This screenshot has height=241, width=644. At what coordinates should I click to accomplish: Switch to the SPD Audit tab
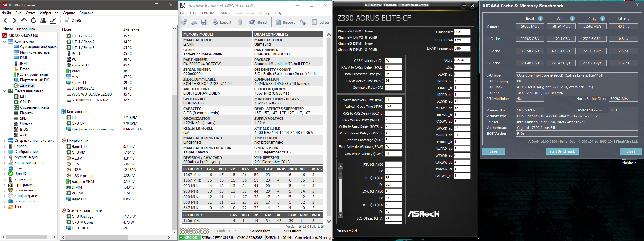(292, 231)
